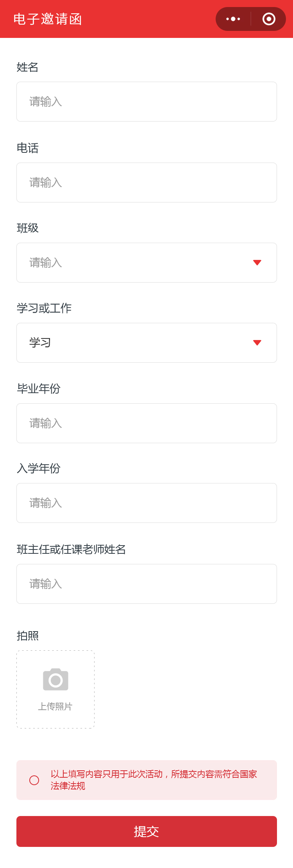293x868 pixels.
Task: Close mini program via target circle icon
Action: (x=269, y=19)
